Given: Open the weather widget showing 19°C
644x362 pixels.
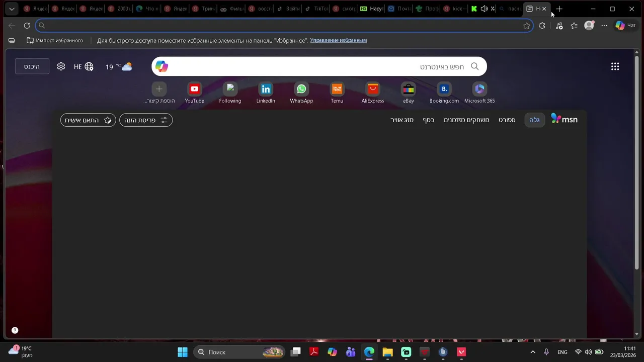Looking at the screenshot, I should (x=119, y=66).
